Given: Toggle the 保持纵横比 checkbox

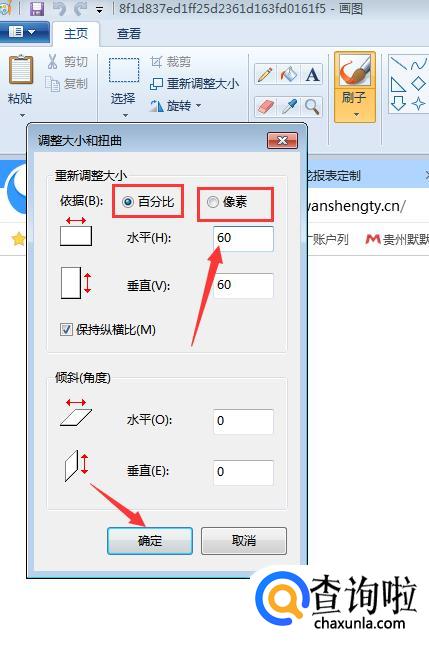Looking at the screenshot, I should (x=66, y=330).
